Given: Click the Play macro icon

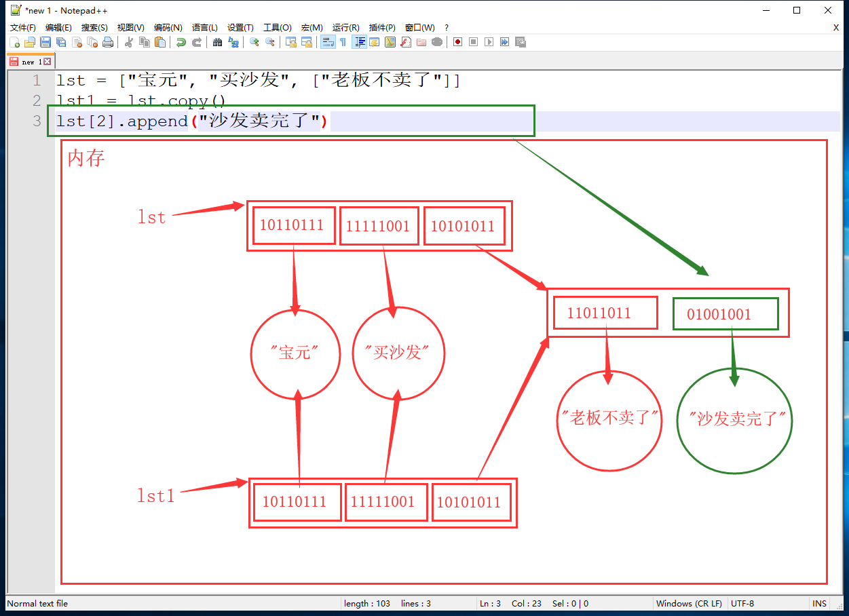Looking at the screenshot, I should [x=489, y=42].
